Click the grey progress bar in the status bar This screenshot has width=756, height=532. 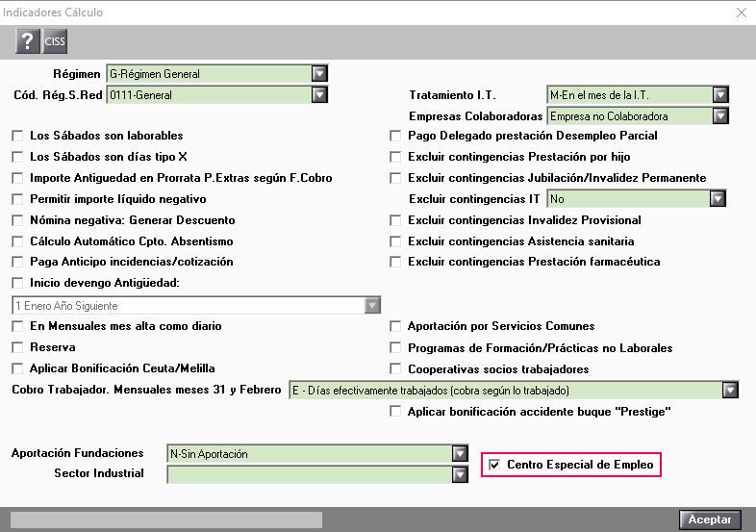click(166, 519)
